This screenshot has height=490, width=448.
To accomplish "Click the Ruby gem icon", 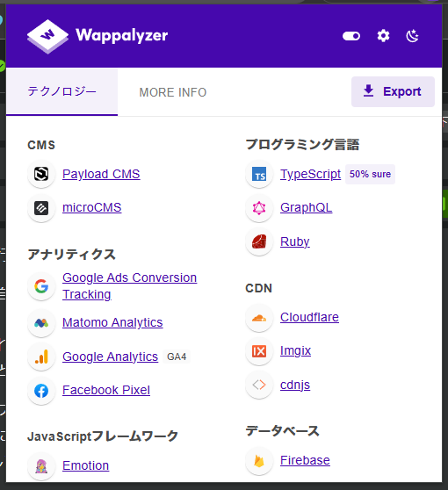I will (259, 241).
